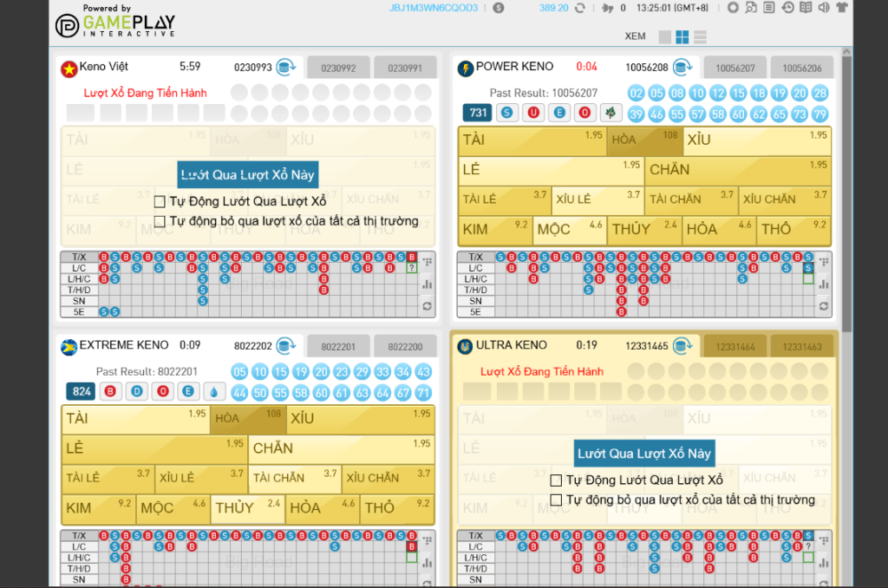The width and height of the screenshot is (888, 588).
Task: Bet on XỈU LẺ in POWER KENO
Action: (597, 201)
